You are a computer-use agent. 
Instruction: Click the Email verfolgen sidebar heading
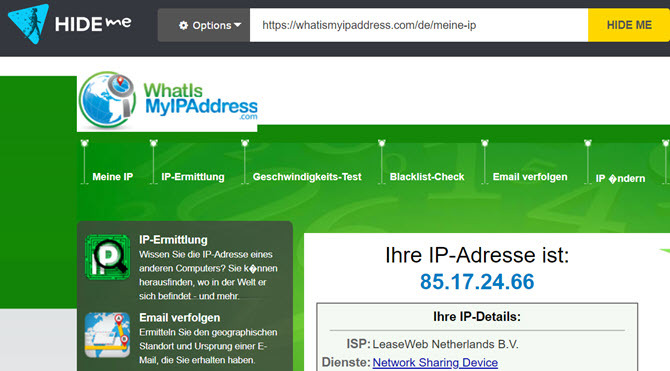(x=179, y=318)
